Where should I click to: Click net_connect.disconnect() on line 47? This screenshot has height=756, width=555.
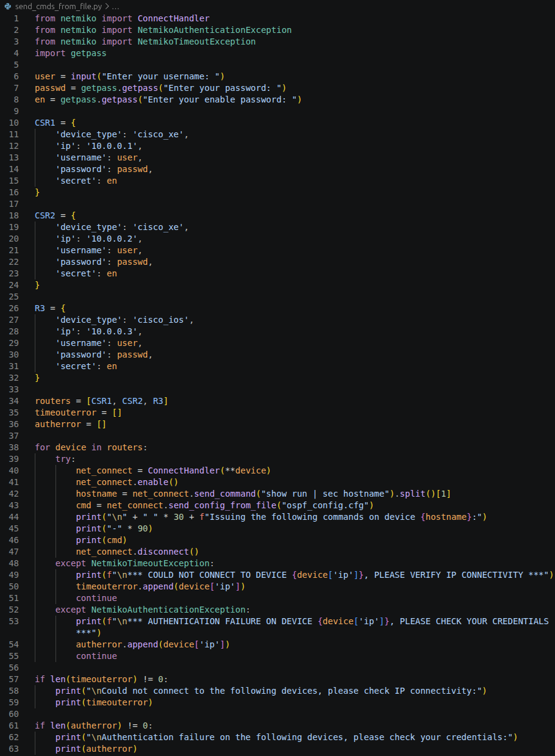click(x=137, y=552)
